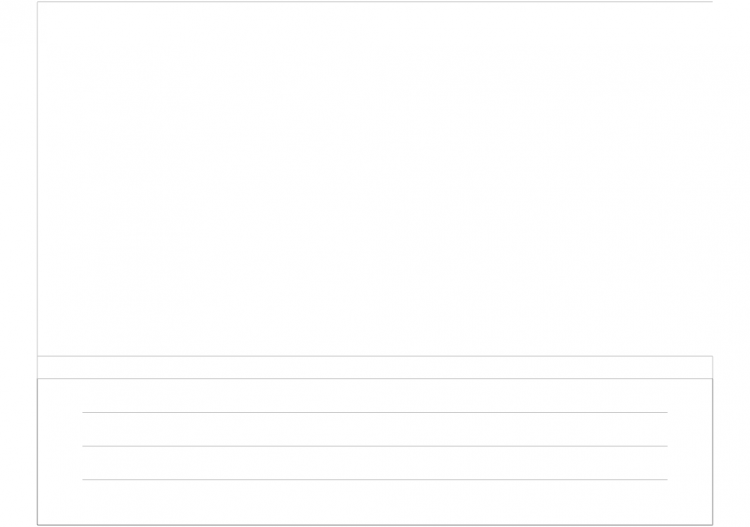Click the top-left corner of the upper panel
Screen dimensions: 750x527
(x=38, y=2)
